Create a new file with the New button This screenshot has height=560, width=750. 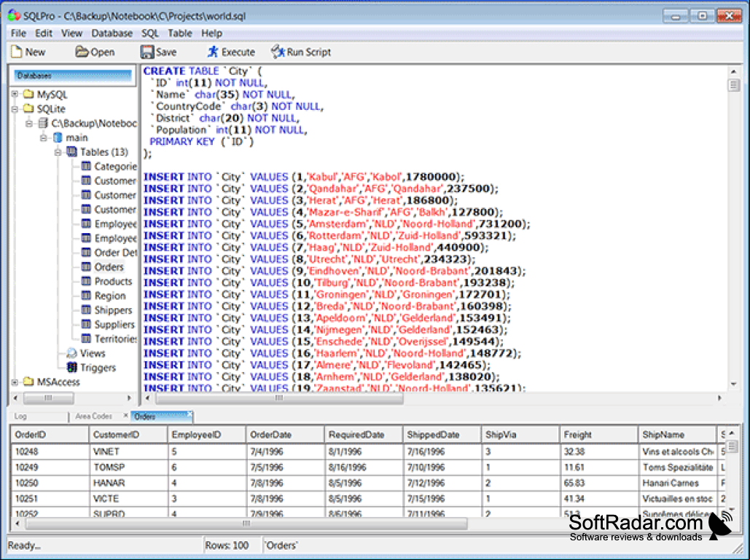coord(28,52)
